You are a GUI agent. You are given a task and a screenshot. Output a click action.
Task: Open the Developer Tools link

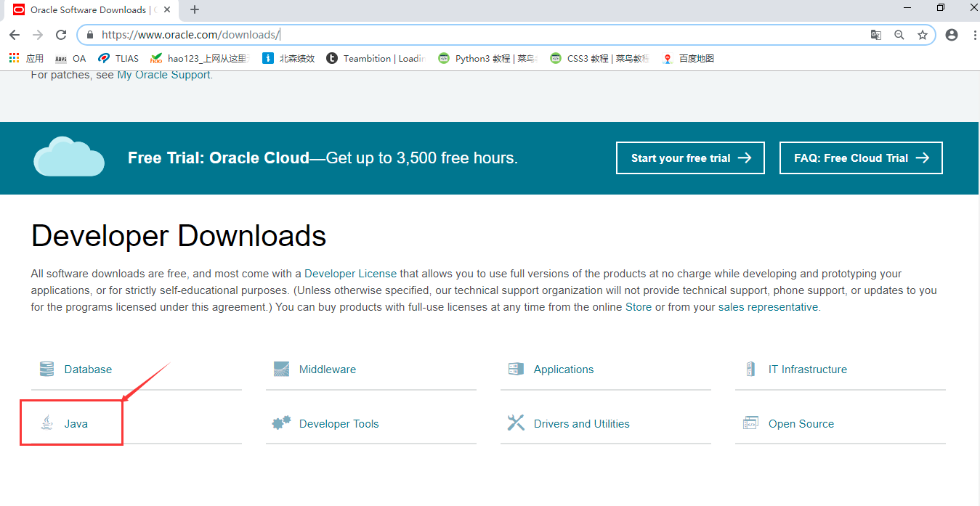339,424
